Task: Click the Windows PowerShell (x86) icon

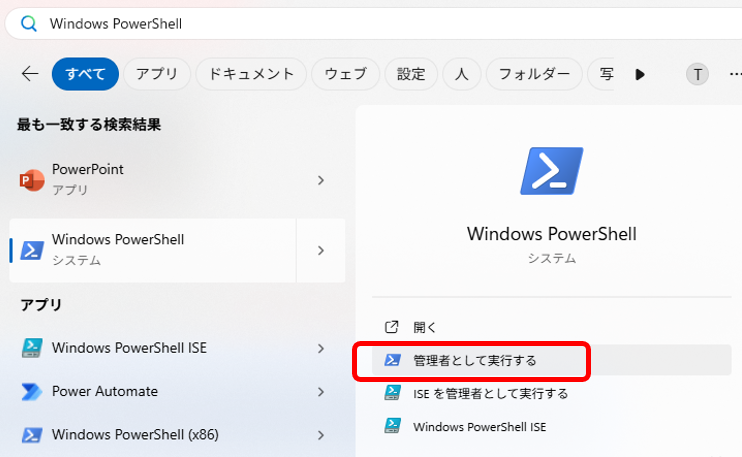Action: pyautogui.click(x=32, y=435)
